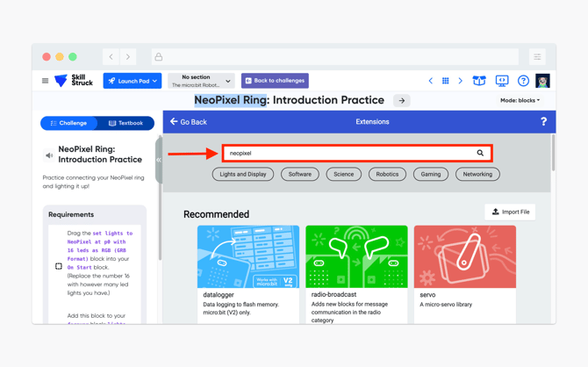The image size is (588, 367).
Task: Filter by Gaming category
Action: 431,174
